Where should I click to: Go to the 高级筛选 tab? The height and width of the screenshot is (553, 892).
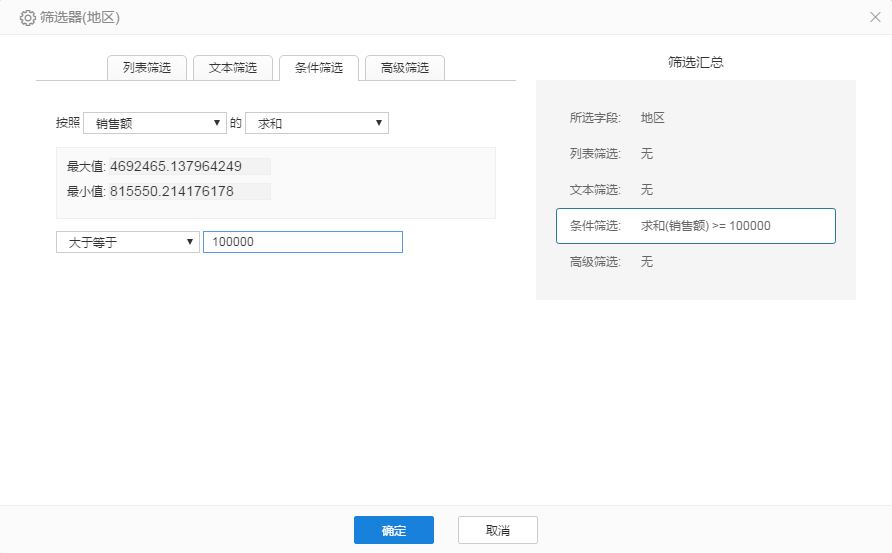(405, 68)
